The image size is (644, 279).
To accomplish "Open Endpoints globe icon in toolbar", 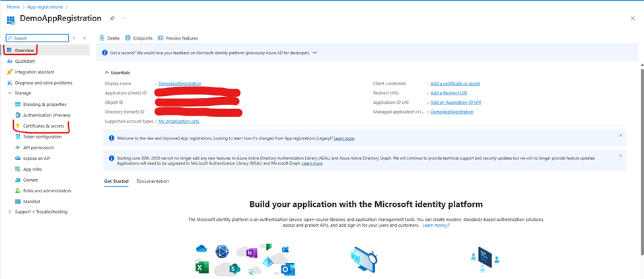I will click(x=128, y=38).
